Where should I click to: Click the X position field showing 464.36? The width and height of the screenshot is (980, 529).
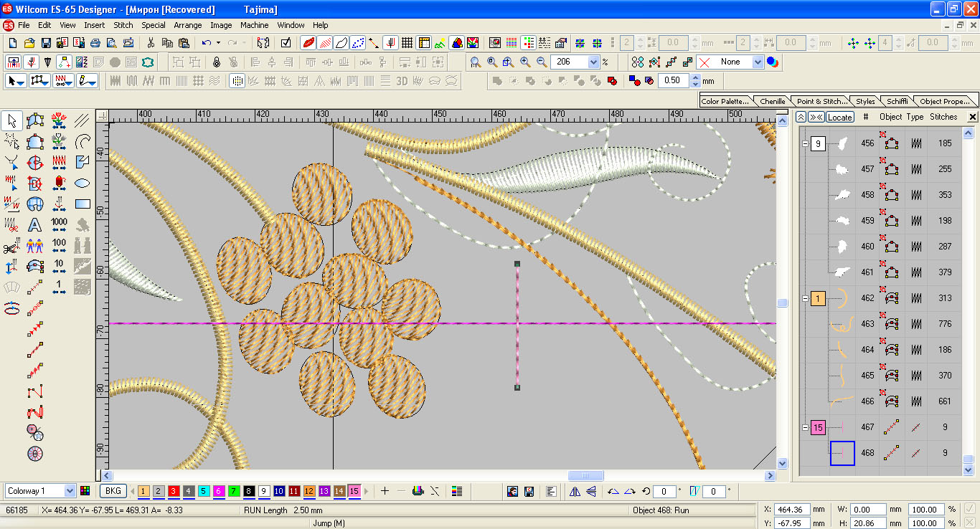[793, 510]
